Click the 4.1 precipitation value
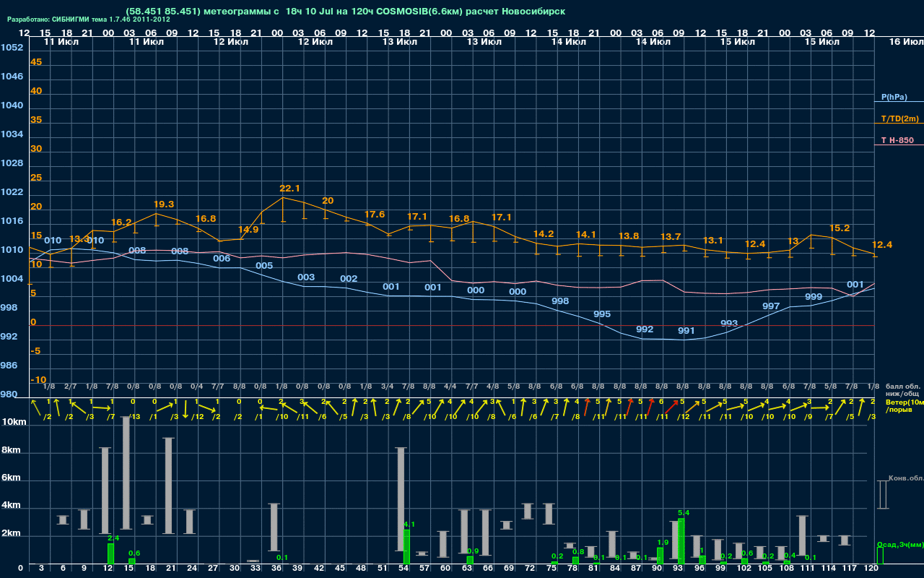The image size is (924, 578). [x=409, y=525]
